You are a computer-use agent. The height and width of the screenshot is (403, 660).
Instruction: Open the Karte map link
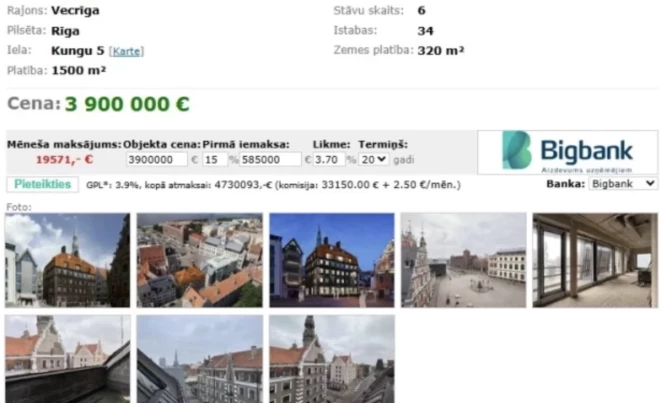pyautogui.click(x=126, y=51)
